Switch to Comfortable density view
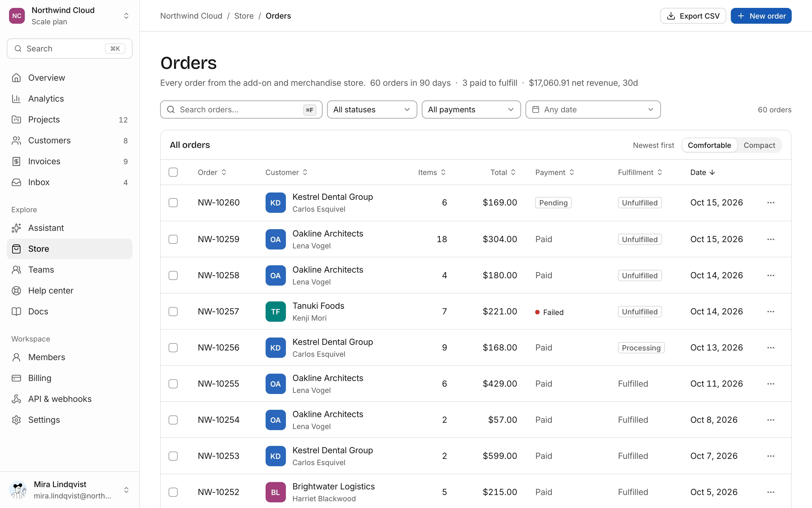This screenshot has height=508, width=812. point(709,145)
